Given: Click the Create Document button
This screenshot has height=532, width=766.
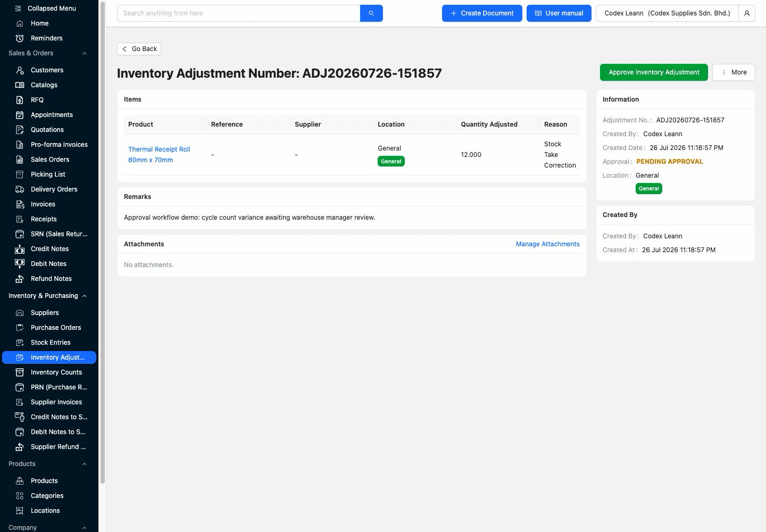Looking at the screenshot, I should pyautogui.click(x=482, y=13).
